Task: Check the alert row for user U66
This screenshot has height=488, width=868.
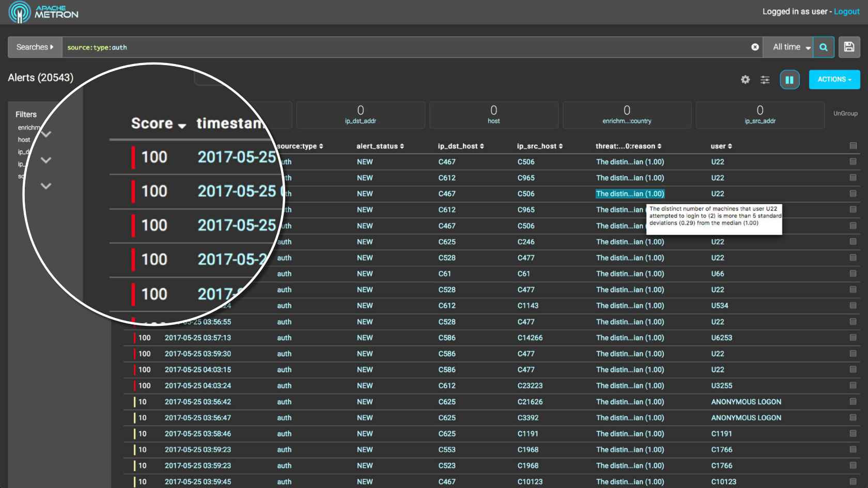Action: point(853,274)
